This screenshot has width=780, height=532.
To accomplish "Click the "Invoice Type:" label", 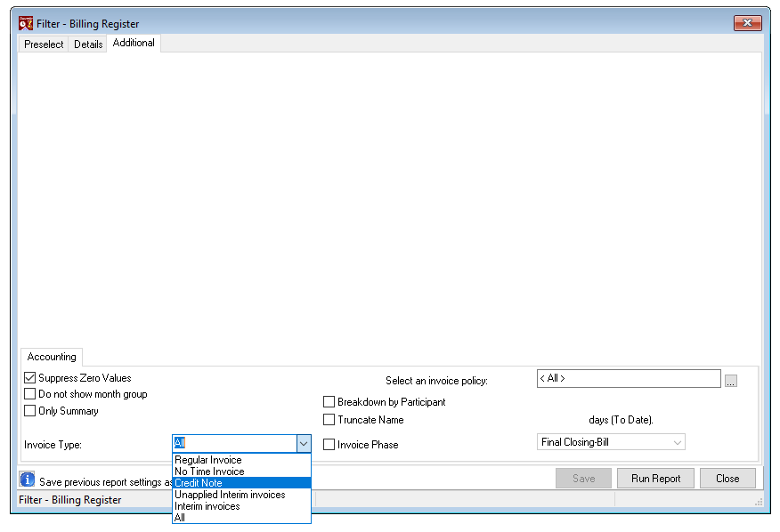I will tap(53, 445).
